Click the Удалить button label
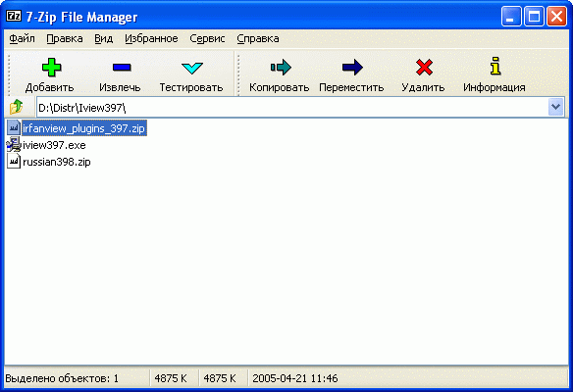Image resolution: width=573 pixels, height=392 pixels. click(423, 87)
